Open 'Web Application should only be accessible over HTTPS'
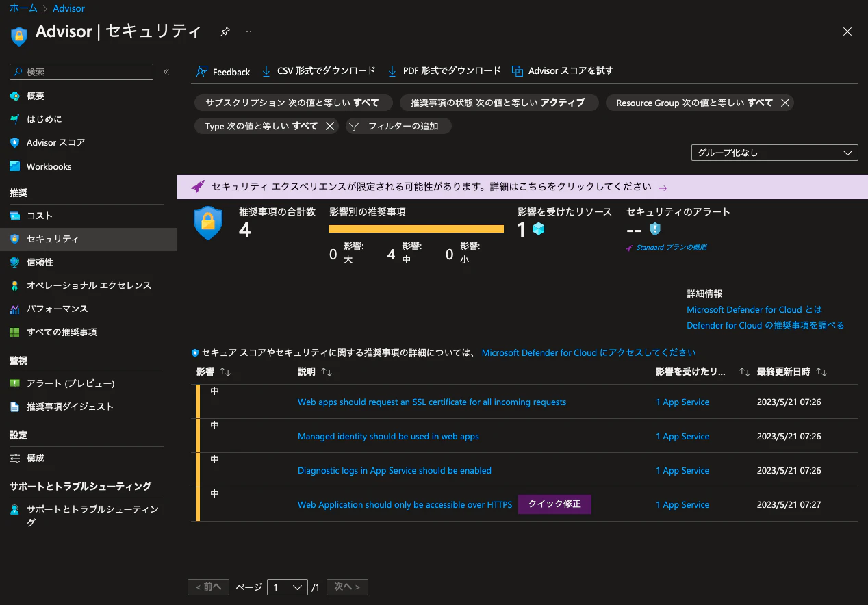Viewport: 868px width, 605px height. click(x=405, y=504)
